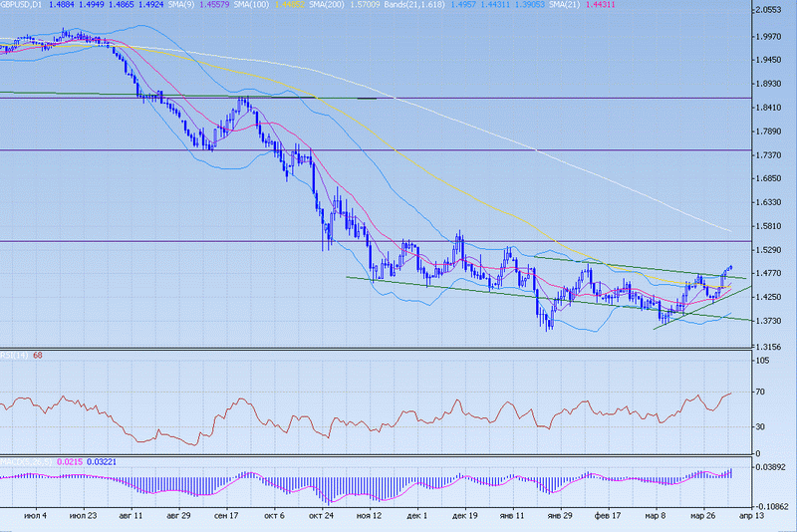Click the MACD indicator label
The height and width of the screenshot is (532, 797).
pyautogui.click(x=16, y=461)
